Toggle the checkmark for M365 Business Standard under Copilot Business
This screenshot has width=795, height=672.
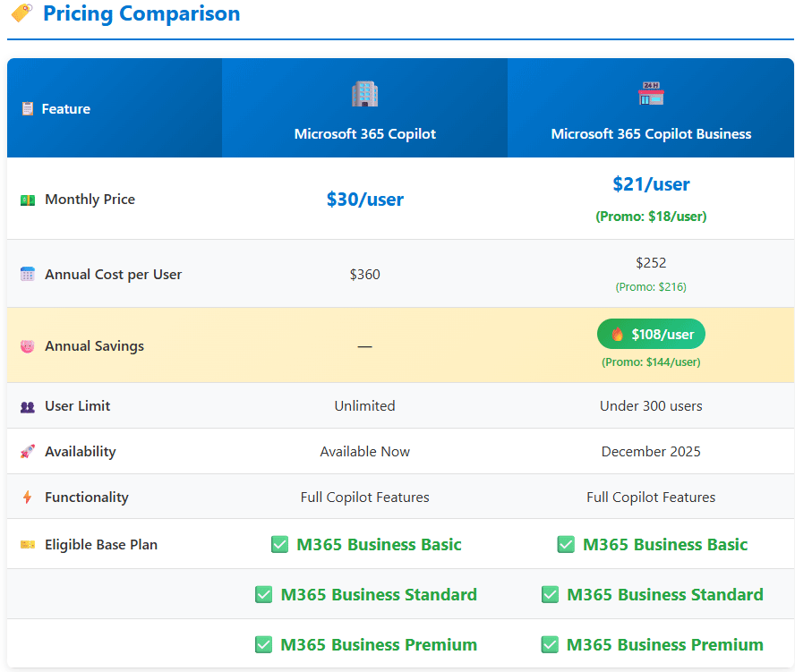[551, 594]
